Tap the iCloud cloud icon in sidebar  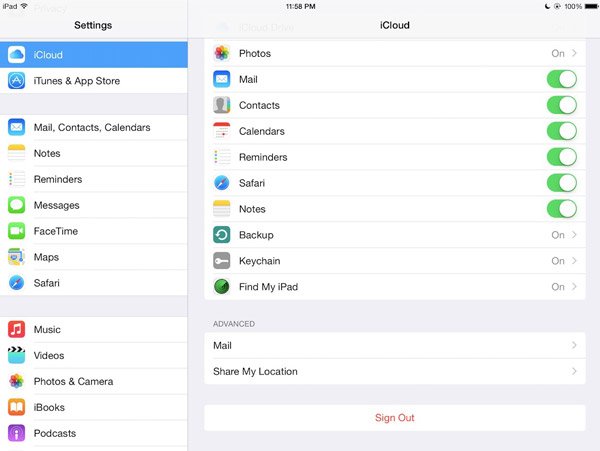coord(16,55)
